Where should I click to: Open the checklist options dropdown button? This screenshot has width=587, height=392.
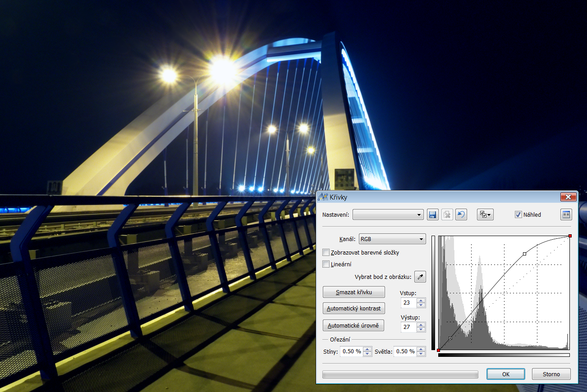point(485,214)
